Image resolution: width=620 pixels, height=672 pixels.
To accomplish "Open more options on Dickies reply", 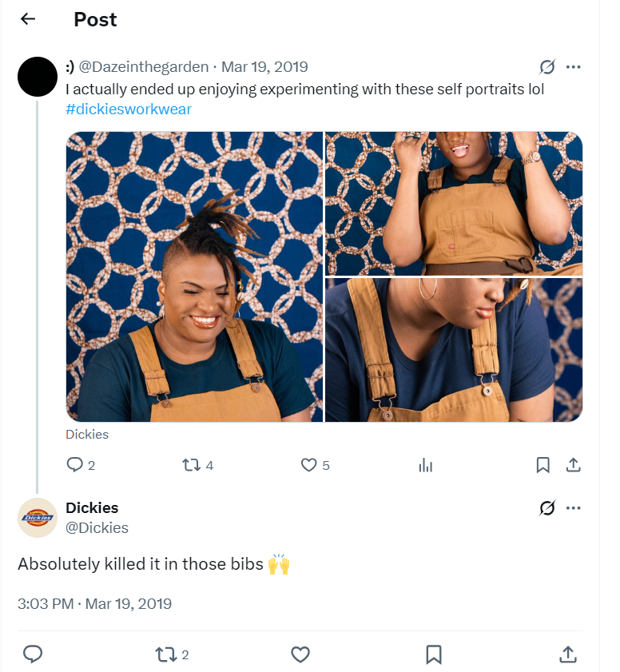I will 573,508.
